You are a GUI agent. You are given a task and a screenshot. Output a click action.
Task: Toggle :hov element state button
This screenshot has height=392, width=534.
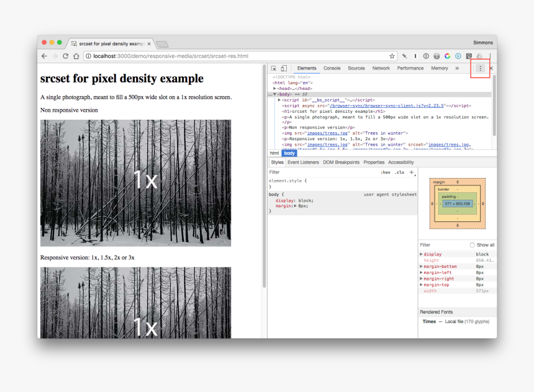point(386,172)
